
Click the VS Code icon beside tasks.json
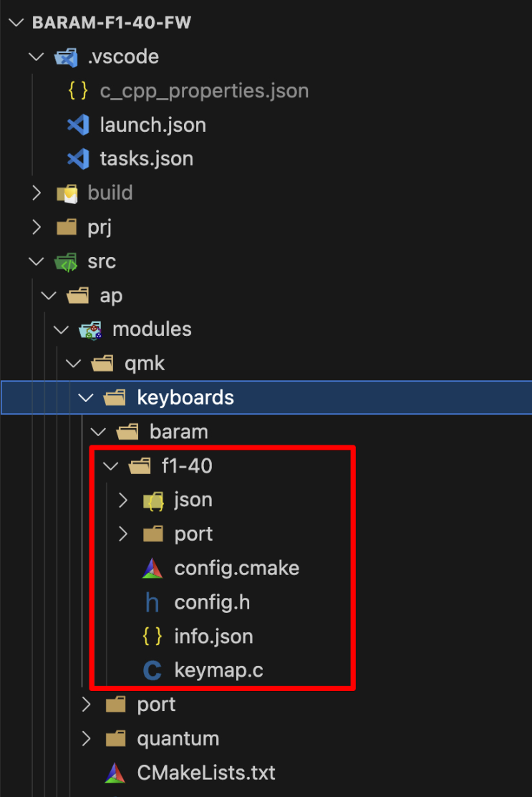(x=77, y=159)
